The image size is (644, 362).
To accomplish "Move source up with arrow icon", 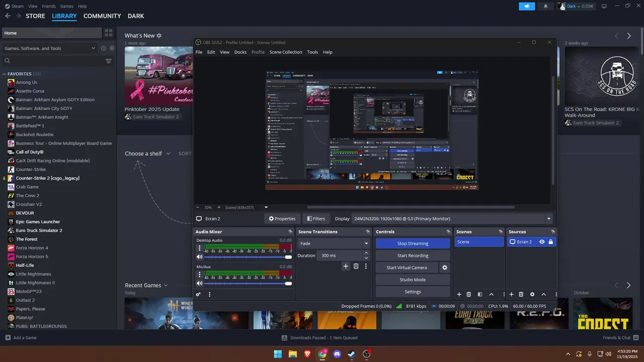I will [543, 294].
